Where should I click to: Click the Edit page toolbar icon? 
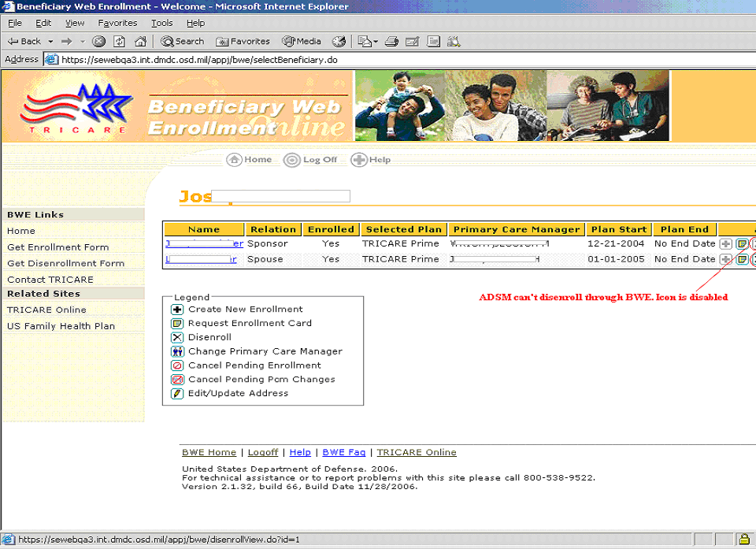click(x=412, y=42)
